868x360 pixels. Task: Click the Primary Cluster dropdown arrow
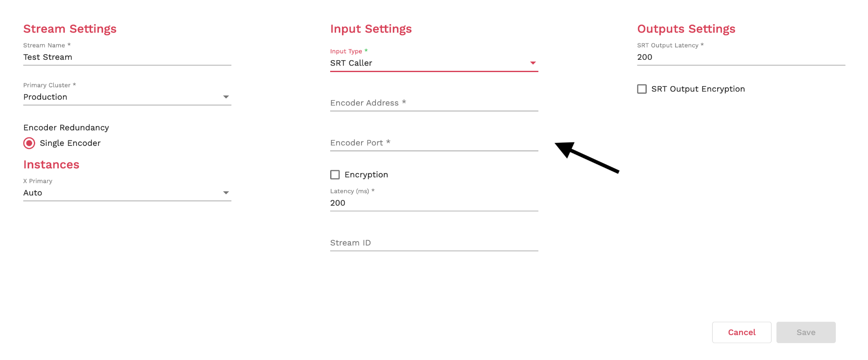[226, 97]
